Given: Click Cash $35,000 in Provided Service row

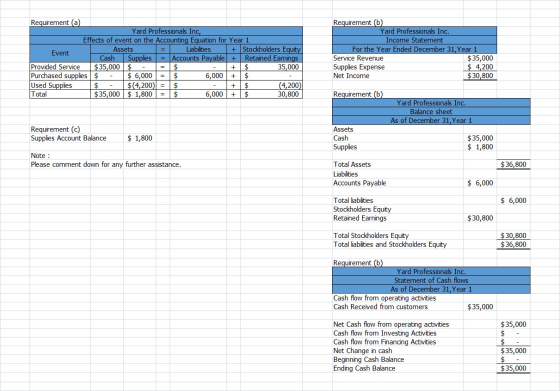Looking at the screenshot, I should click(107, 67).
